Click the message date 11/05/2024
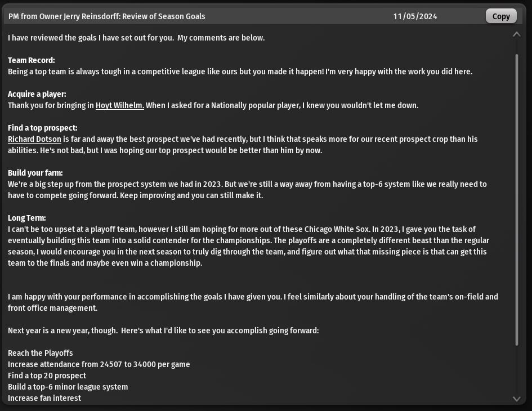Viewport: 532px width, 411px height. pos(415,16)
